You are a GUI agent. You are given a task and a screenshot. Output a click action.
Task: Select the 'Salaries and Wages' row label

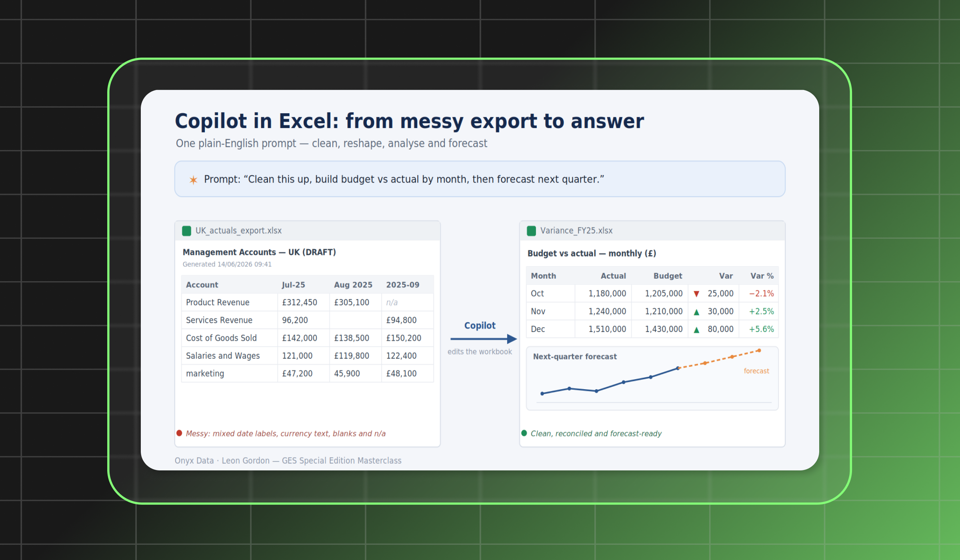click(223, 356)
